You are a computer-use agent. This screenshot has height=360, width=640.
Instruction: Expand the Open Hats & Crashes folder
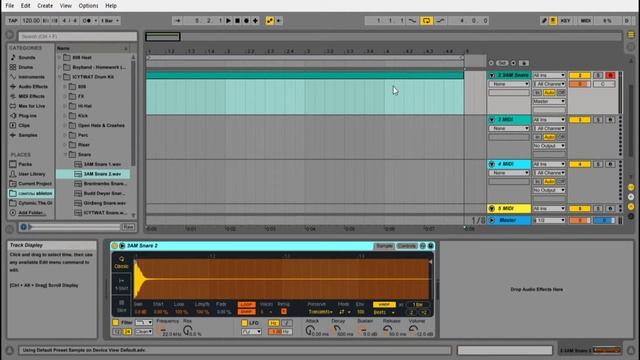point(65,125)
